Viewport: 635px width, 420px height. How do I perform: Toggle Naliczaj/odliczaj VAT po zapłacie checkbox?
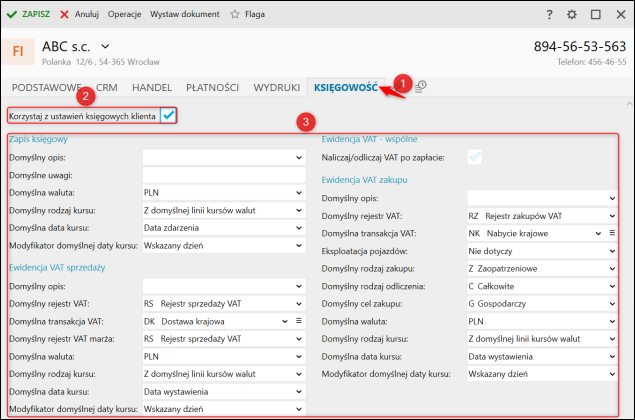(x=475, y=157)
